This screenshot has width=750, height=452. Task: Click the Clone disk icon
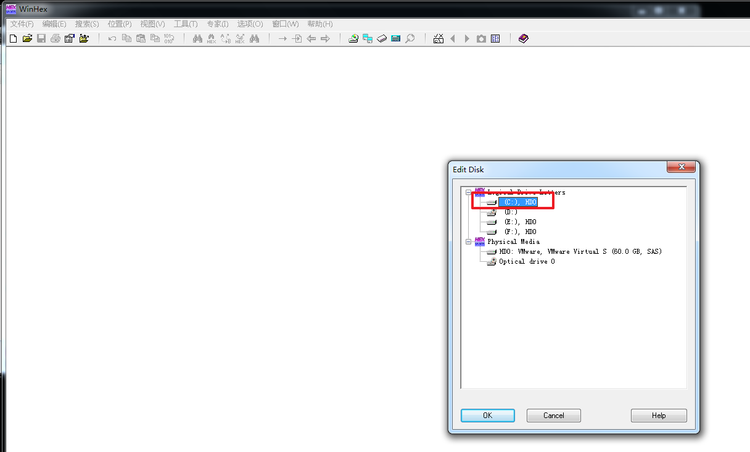pyautogui.click(x=367, y=39)
